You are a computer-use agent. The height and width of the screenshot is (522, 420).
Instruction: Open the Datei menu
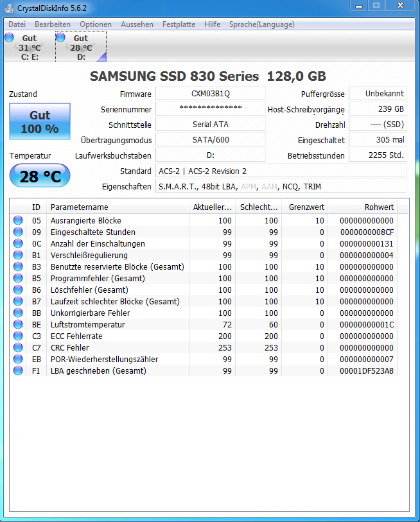click(17, 24)
